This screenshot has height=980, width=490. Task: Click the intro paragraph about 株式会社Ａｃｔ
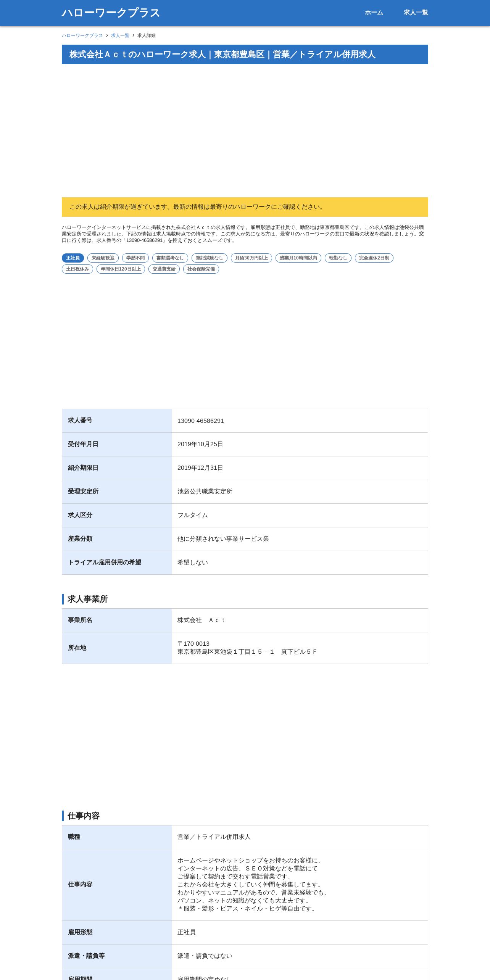(245, 234)
